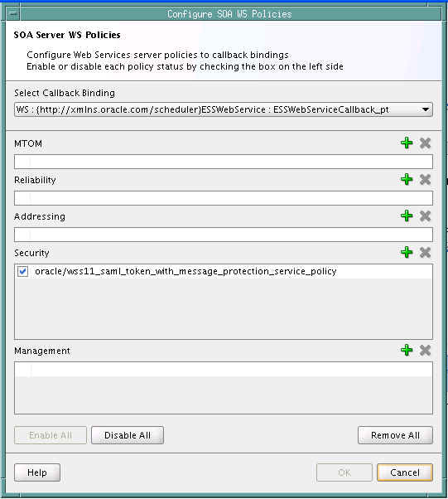Delete Reliability policy with gray X
Viewport: 448px width, 499px height.
425,180
